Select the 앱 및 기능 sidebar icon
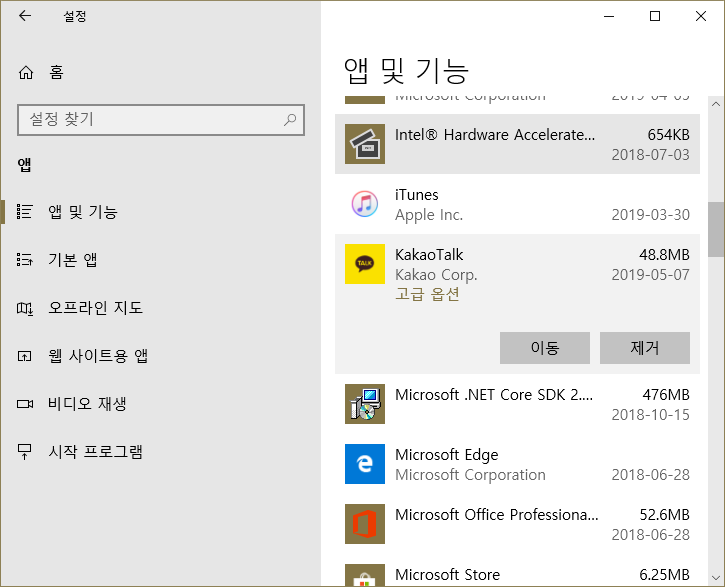 [25, 212]
